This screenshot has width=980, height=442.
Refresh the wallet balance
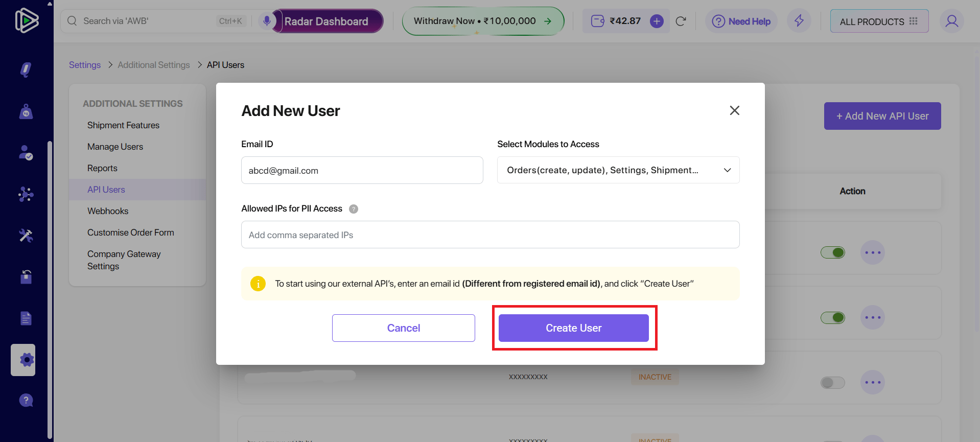click(x=681, y=21)
